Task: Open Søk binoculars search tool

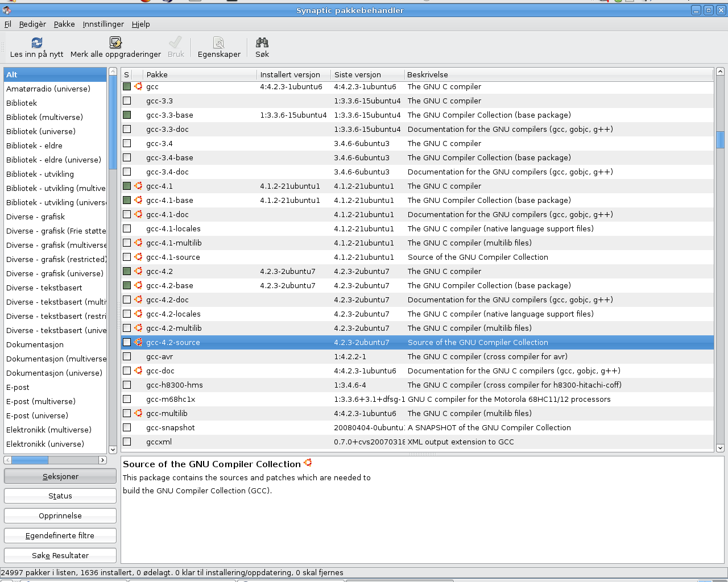Action: tap(262, 43)
